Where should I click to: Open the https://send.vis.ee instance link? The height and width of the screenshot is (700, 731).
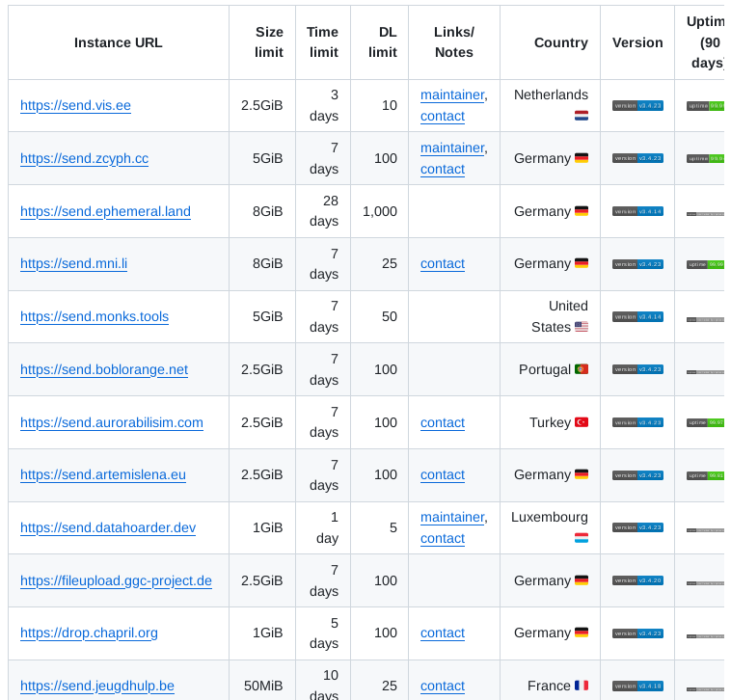click(x=75, y=106)
